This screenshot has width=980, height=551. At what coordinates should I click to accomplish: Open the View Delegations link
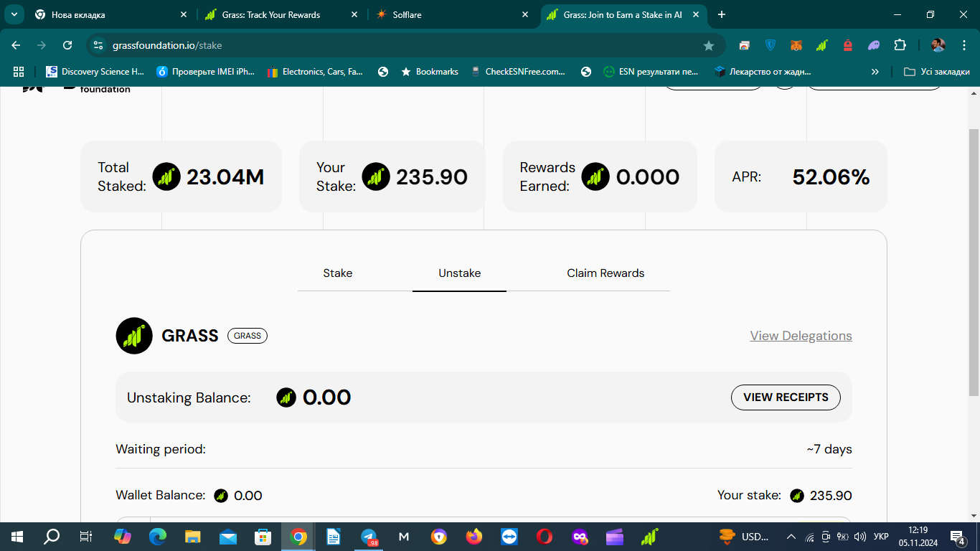pyautogui.click(x=801, y=336)
